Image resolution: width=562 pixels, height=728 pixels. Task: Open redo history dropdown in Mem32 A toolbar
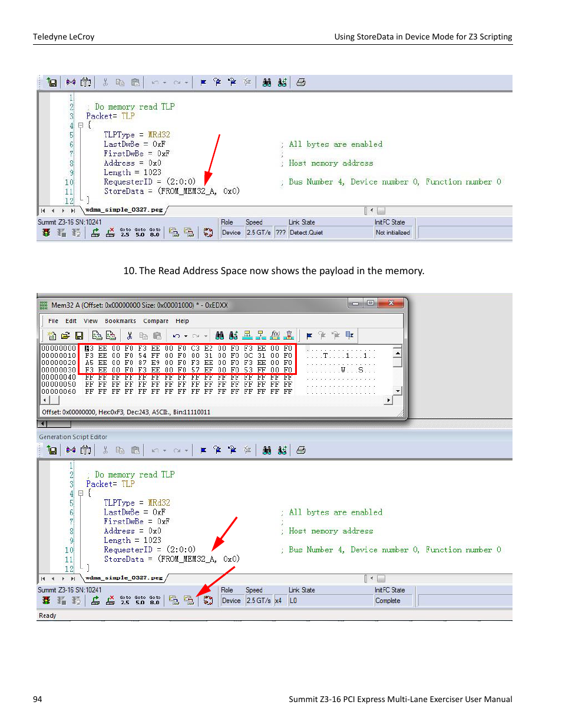(206, 337)
